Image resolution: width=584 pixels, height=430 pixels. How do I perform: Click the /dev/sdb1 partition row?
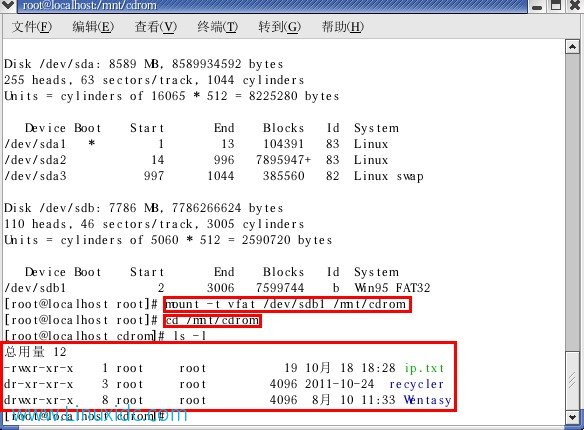click(x=217, y=288)
